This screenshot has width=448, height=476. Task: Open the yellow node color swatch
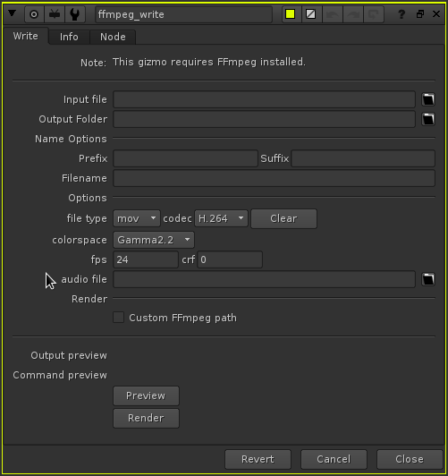click(x=291, y=14)
